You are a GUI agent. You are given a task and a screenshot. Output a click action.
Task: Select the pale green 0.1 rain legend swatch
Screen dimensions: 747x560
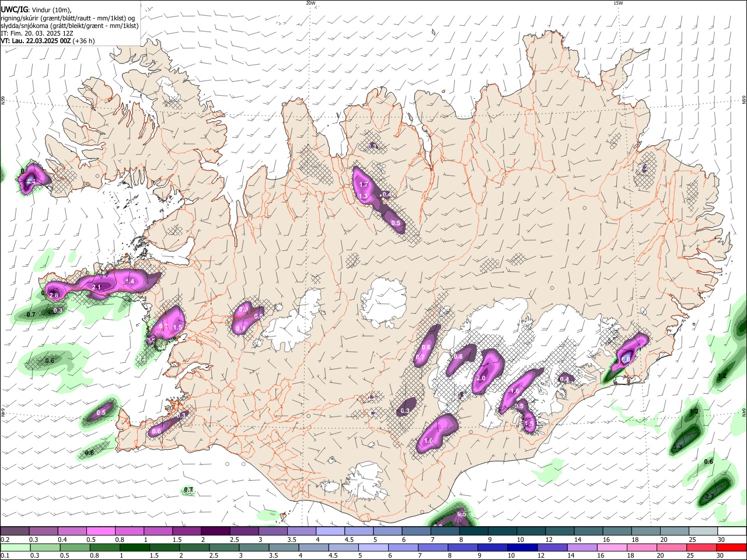click(x=15, y=547)
